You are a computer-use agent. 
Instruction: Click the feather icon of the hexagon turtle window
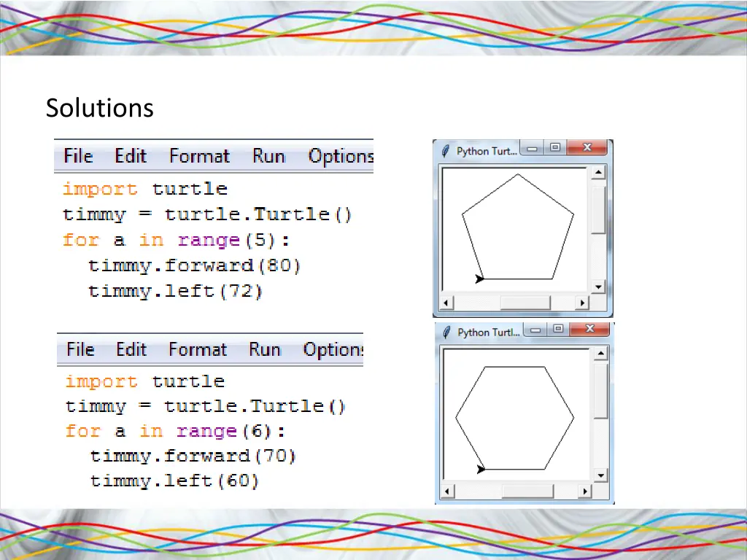[447, 332]
